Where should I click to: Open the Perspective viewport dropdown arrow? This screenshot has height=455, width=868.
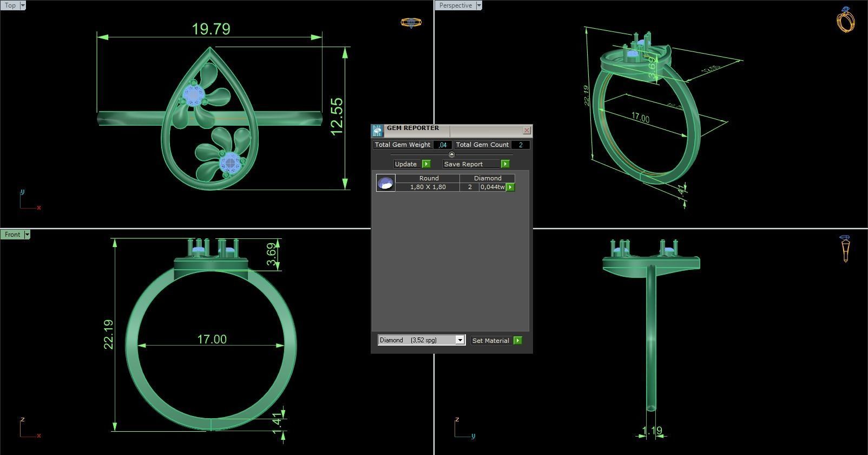click(479, 5)
